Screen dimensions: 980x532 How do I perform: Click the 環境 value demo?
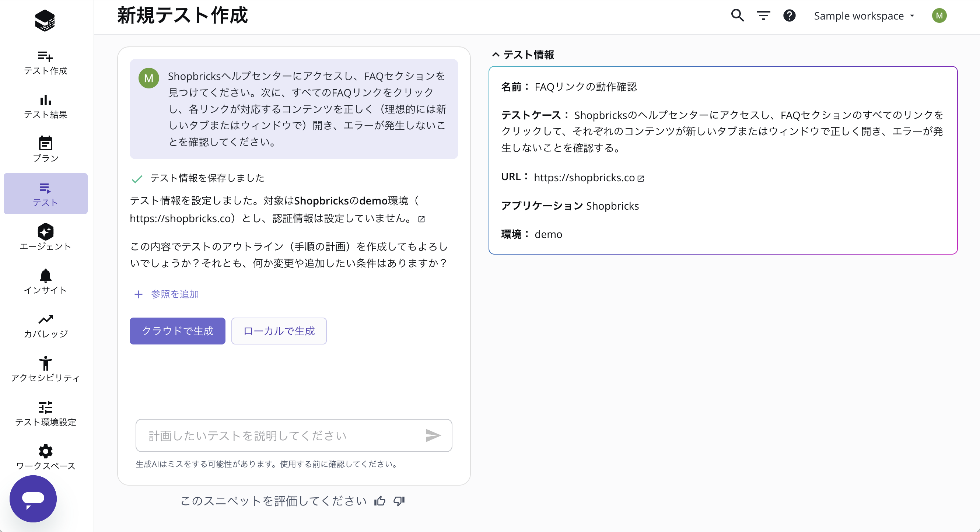[548, 234]
